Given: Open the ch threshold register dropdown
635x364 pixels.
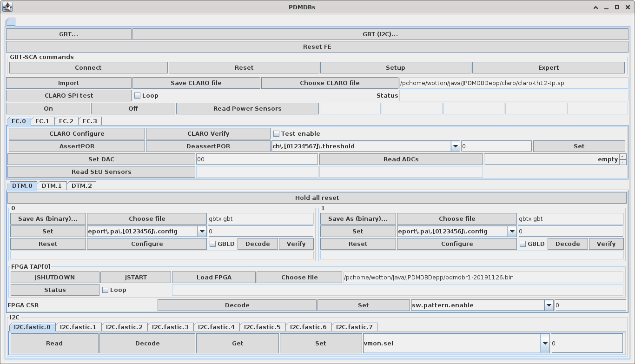Looking at the screenshot, I should 455,146.
